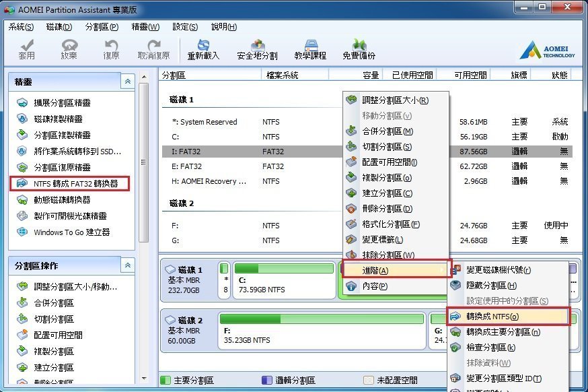
Task: Select 內容(P) in context menu
Action: pos(396,286)
